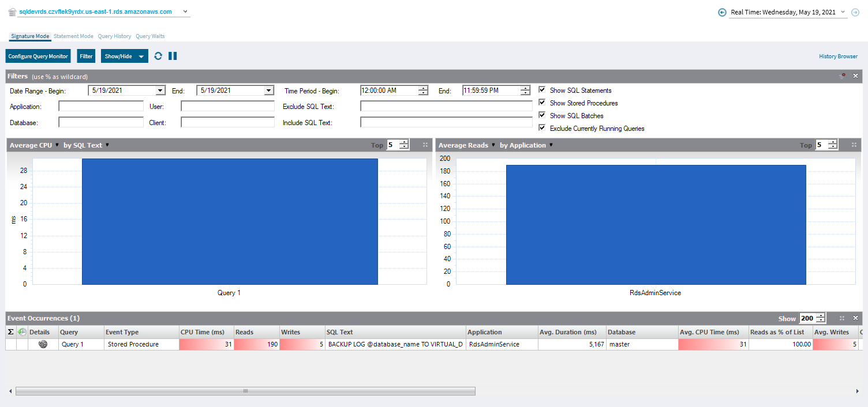
Task: Click the sigma aggregate column header
Action: click(x=11, y=332)
